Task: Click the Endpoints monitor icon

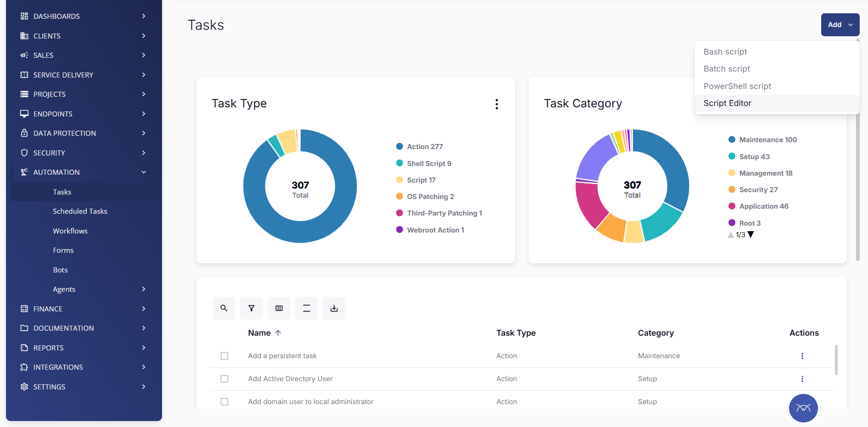Action: tap(24, 114)
